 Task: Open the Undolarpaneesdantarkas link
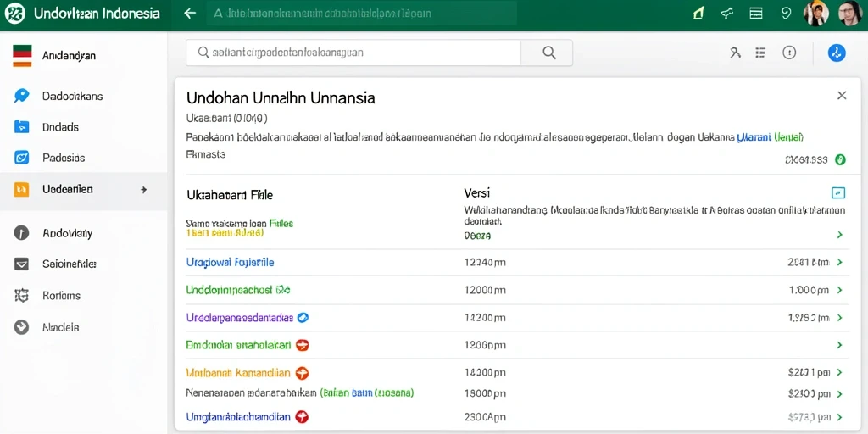(240, 318)
